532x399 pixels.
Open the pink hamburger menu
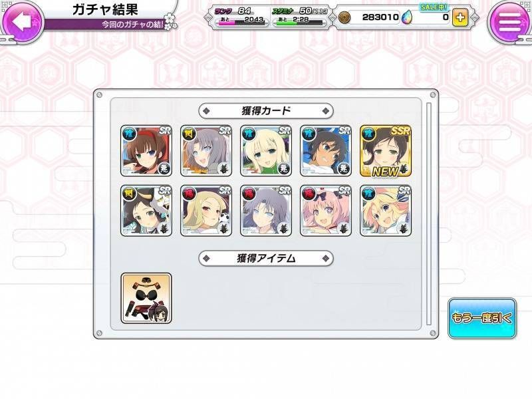[509, 21]
